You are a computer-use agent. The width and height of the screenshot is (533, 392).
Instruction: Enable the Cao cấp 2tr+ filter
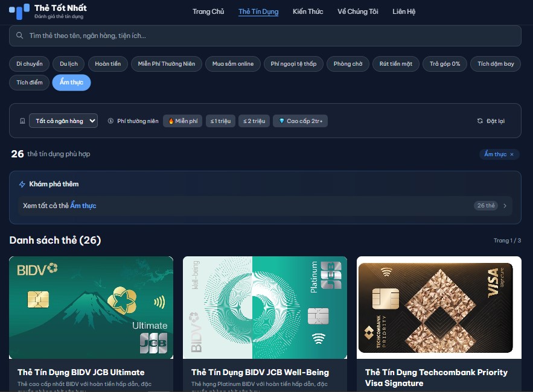tap(300, 121)
